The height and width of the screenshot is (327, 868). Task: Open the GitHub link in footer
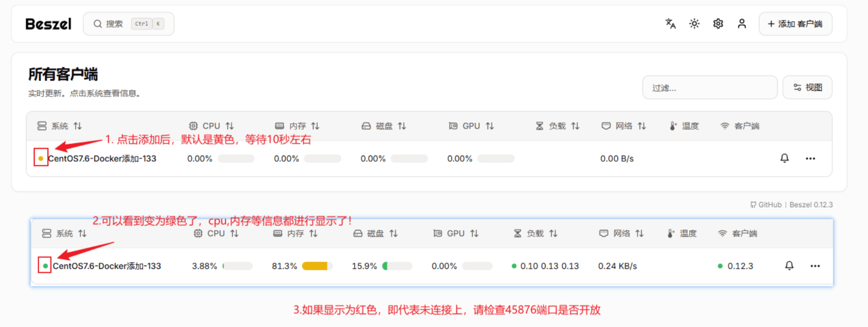[x=766, y=205]
